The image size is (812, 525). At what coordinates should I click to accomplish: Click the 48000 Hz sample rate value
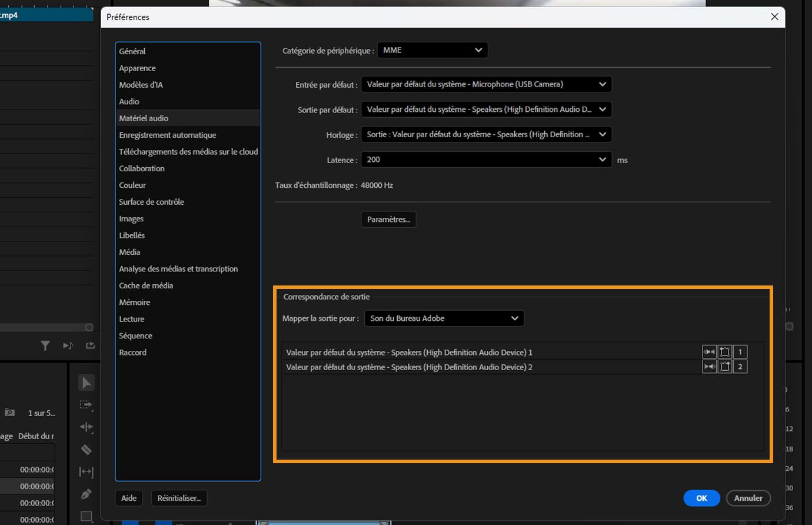coord(377,185)
